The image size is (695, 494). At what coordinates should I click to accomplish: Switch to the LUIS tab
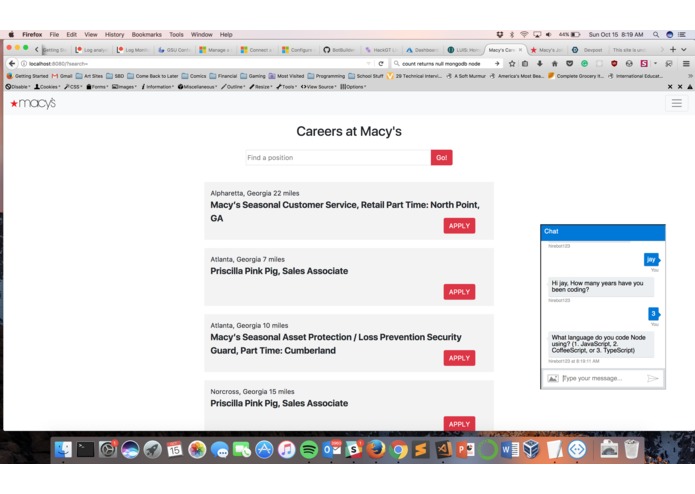[464, 50]
